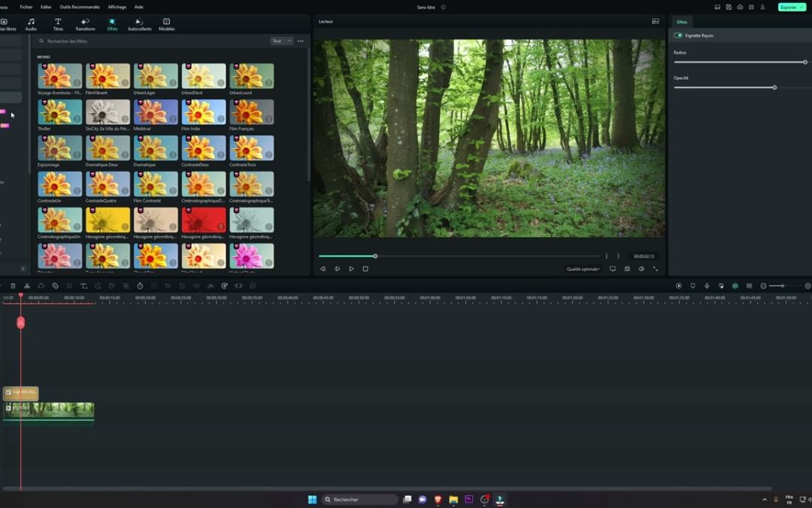Click the 'Rechercher des filtres' search field

153,41
